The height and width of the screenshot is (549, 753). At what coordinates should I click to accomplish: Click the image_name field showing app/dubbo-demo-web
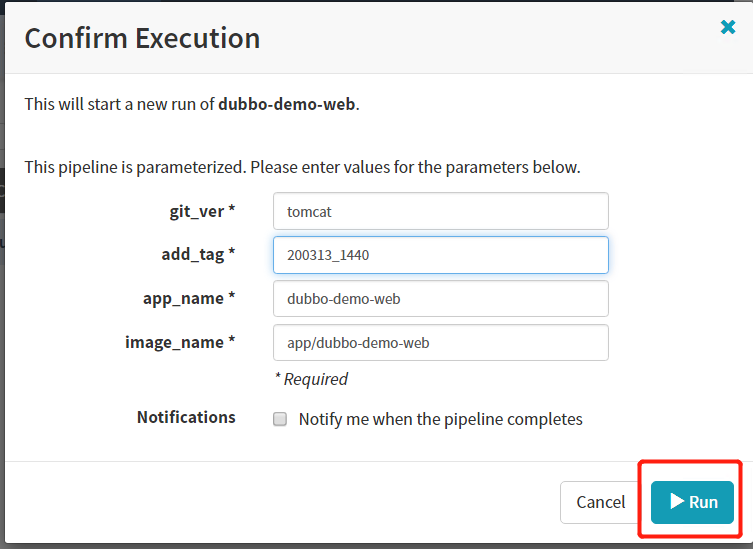pyautogui.click(x=440, y=342)
